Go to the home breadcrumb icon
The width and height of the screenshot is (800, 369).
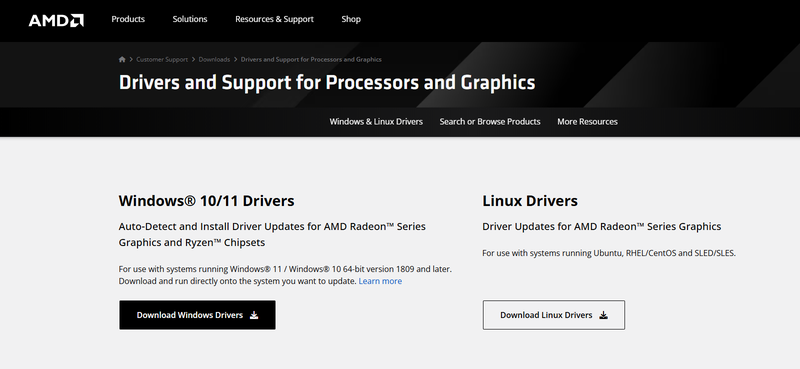point(122,59)
